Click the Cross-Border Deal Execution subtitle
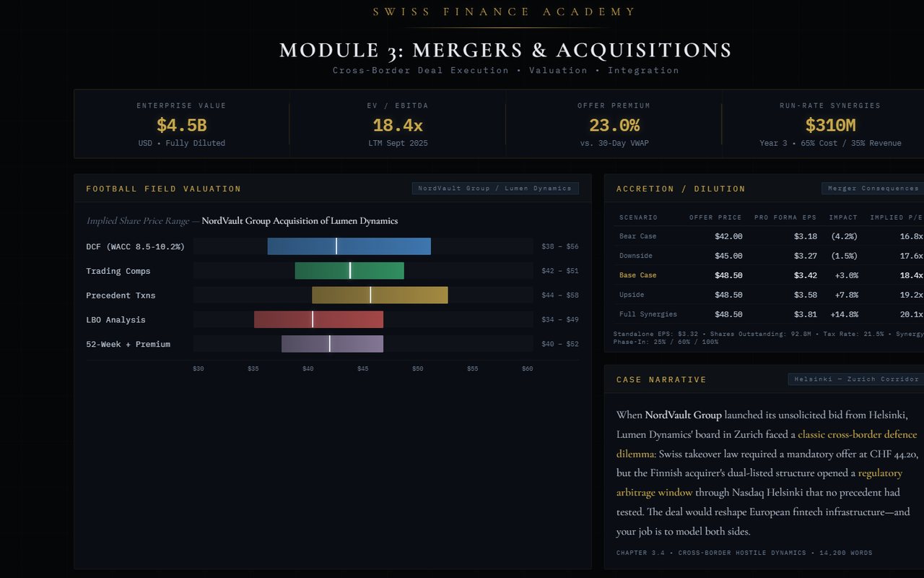The image size is (924, 578). click(x=505, y=70)
